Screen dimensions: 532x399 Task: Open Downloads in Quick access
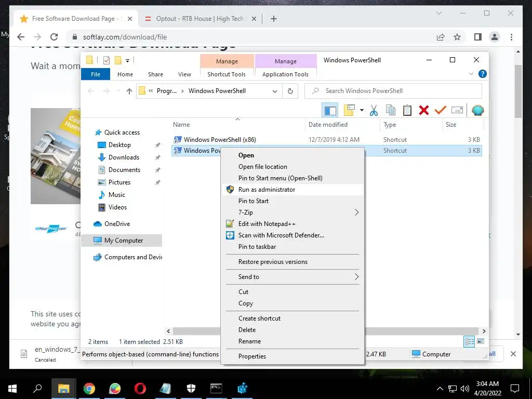coord(124,157)
